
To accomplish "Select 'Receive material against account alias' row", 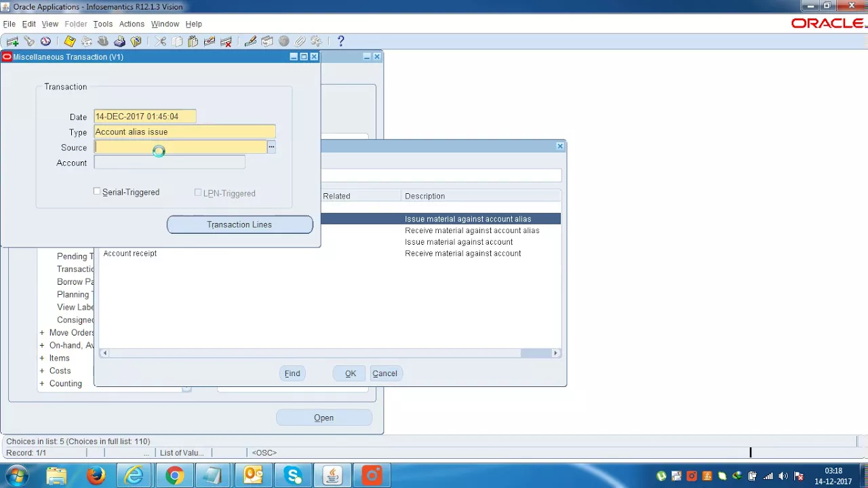I will [x=440, y=230].
